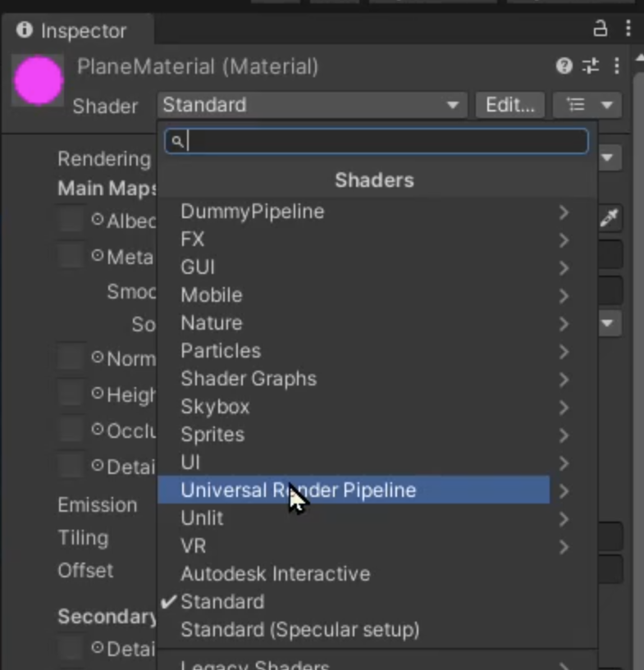Click the Occlusion texture slot
Image resolution: width=644 pixels, height=670 pixels.
point(71,429)
